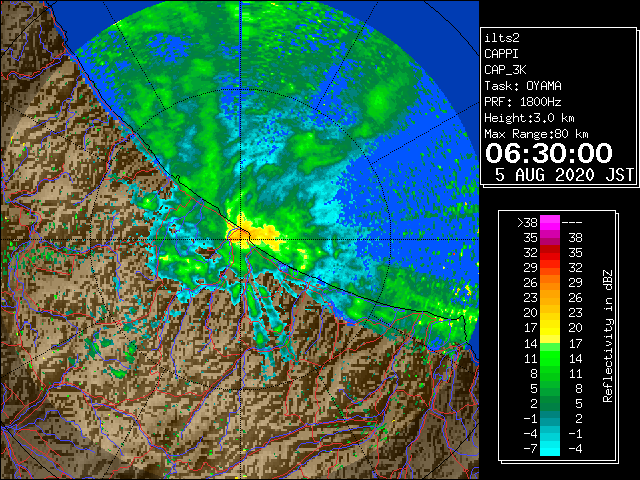Click the right-column "23" legend value

pyautogui.click(x=575, y=313)
